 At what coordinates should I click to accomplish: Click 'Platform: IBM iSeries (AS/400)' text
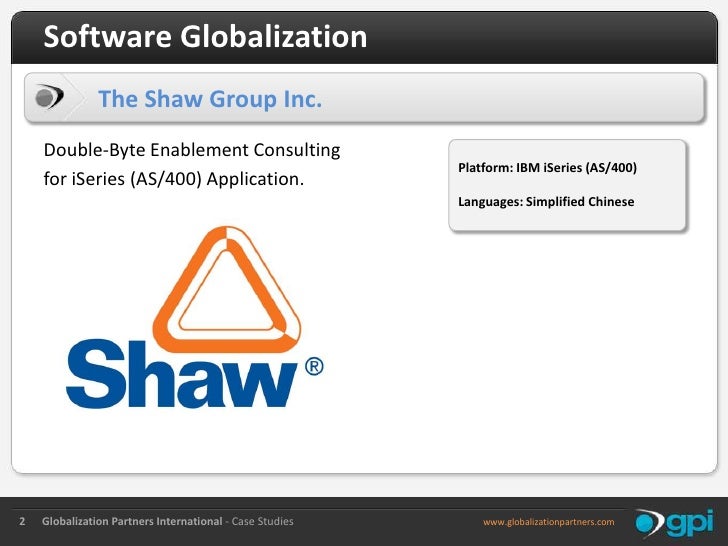click(547, 168)
